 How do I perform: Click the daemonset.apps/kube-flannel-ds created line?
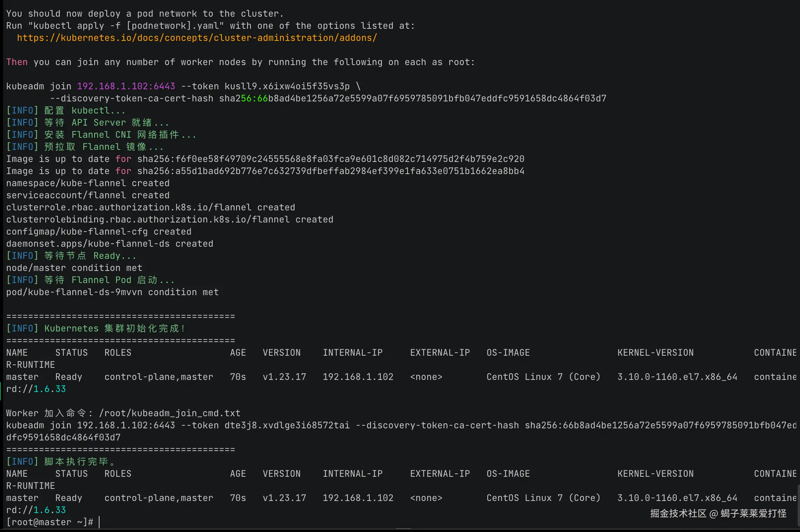pos(110,244)
